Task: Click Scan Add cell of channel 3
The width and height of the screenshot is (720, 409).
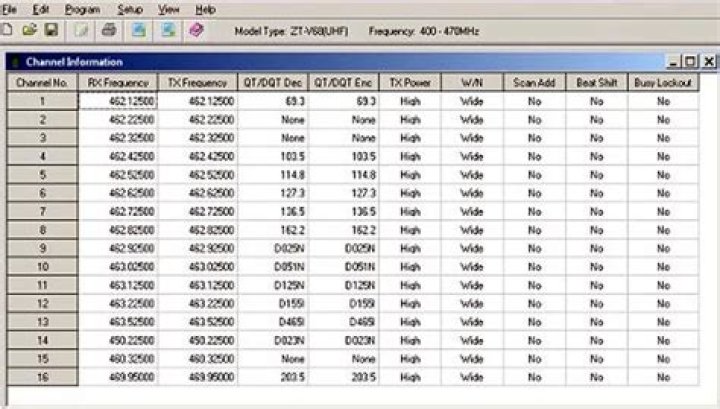Action: tap(534, 138)
